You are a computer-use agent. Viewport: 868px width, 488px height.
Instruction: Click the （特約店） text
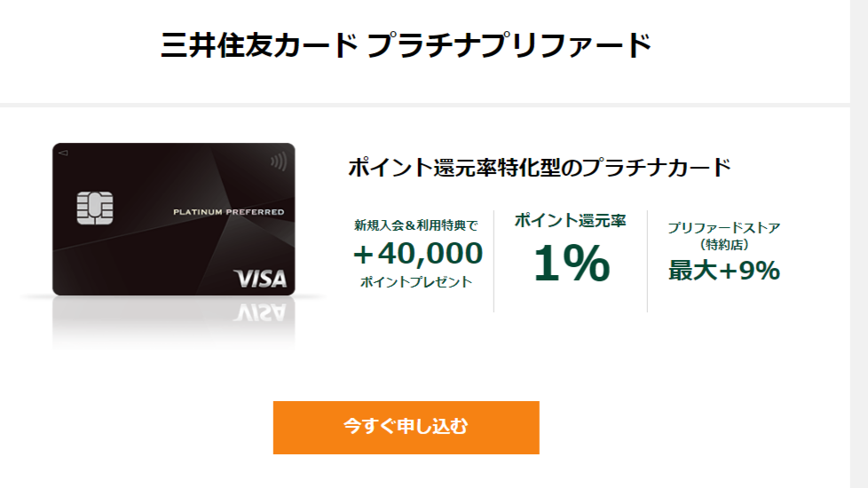pos(724,244)
